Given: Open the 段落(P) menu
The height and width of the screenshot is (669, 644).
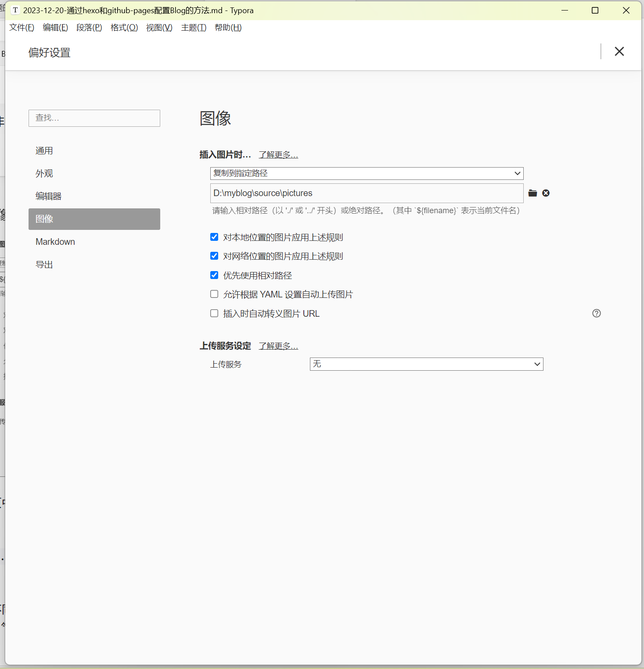Looking at the screenshot, I should (x=89, y=28).
